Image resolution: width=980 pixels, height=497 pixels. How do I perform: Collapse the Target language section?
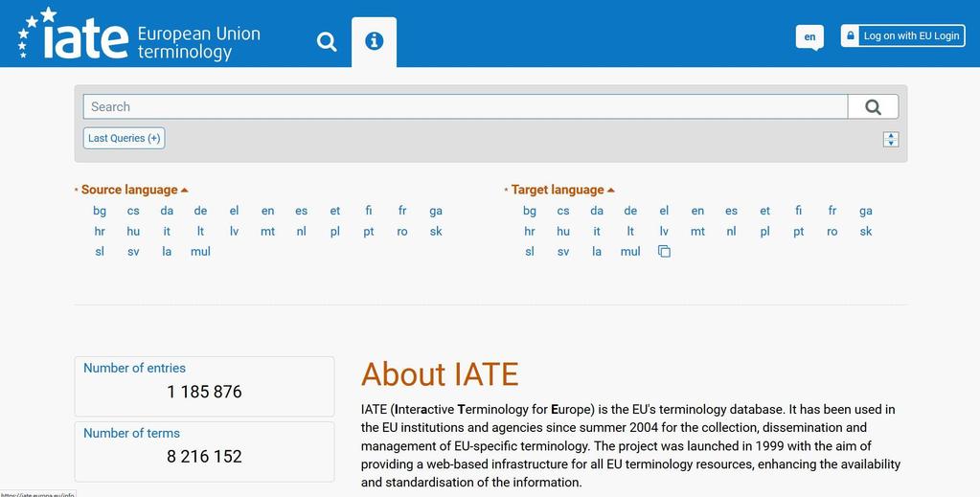tap(563, 190)
